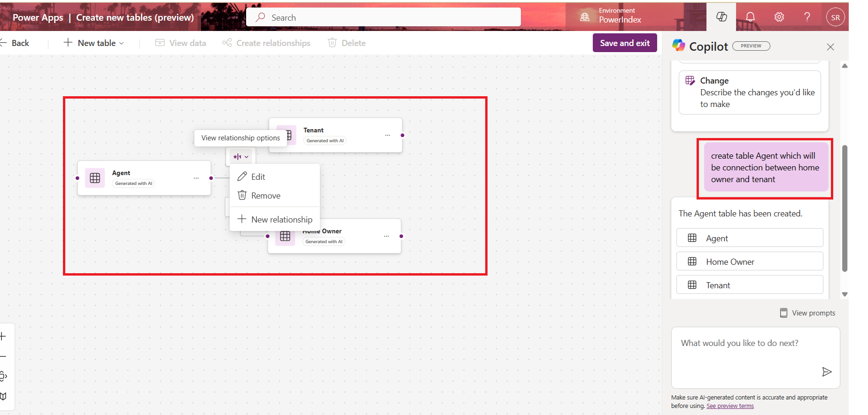
Task: Open the Tenant table's more options ellipsis
Action: [x=387, y=135]
